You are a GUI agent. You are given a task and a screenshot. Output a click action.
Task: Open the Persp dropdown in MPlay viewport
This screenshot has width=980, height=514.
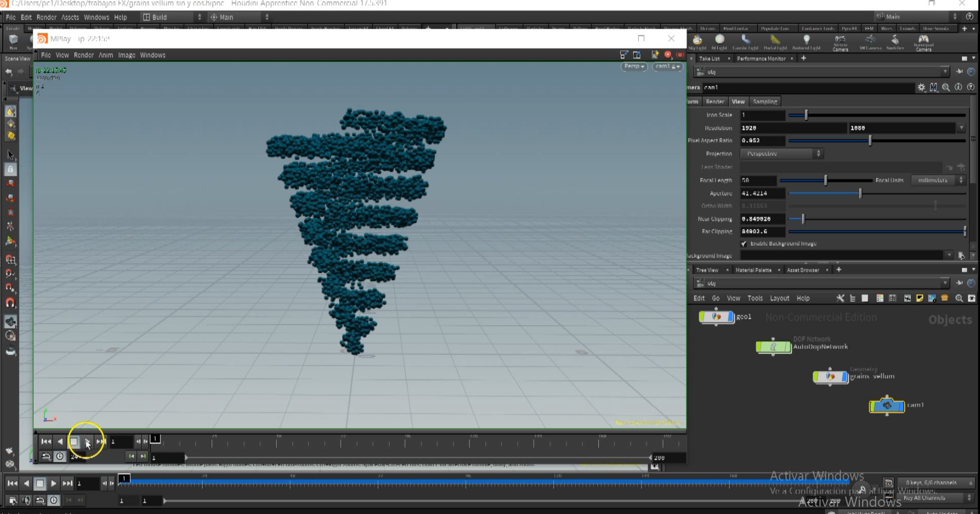click(634, 67)
